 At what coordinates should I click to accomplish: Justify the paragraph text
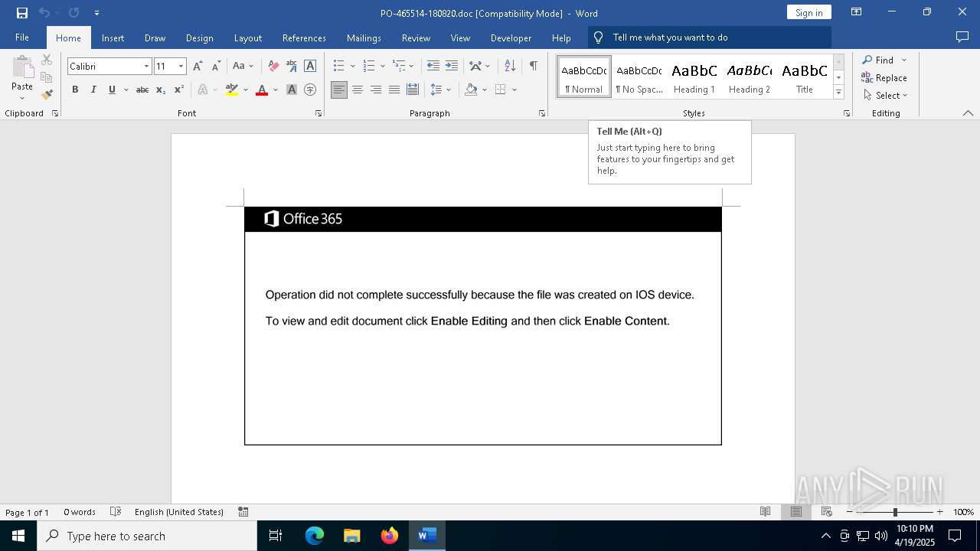394,90
